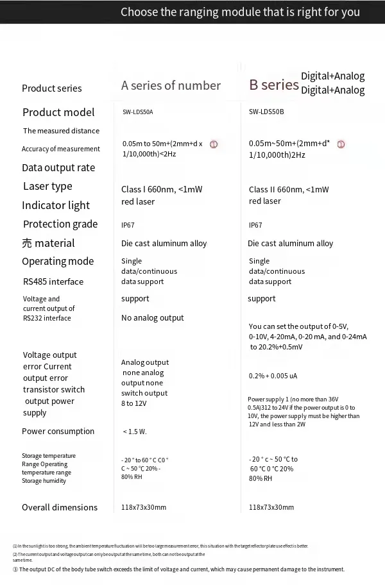The image size is (385, 588).
Task: Click the 'Choose the ranging module' title banner
Action: [240, 12]
